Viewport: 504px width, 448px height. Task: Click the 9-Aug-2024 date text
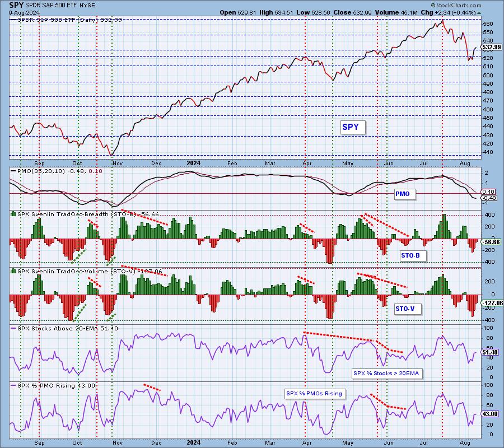[24, 12]
